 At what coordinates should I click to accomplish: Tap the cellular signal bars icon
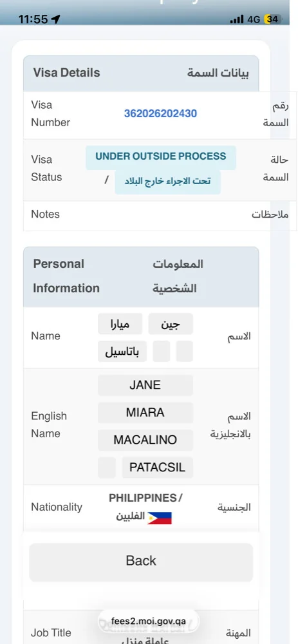[237, 19]
